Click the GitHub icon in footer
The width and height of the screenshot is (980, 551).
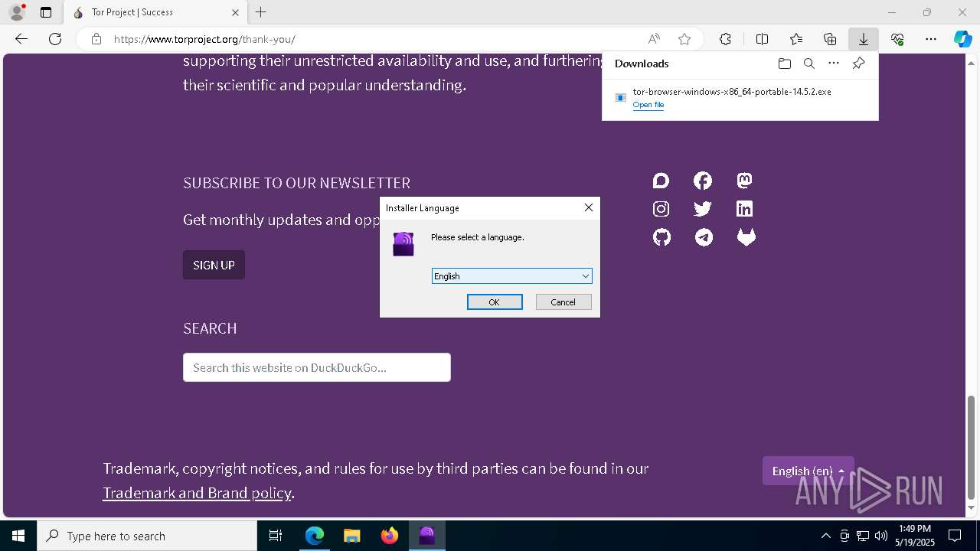tap(661, 237)
